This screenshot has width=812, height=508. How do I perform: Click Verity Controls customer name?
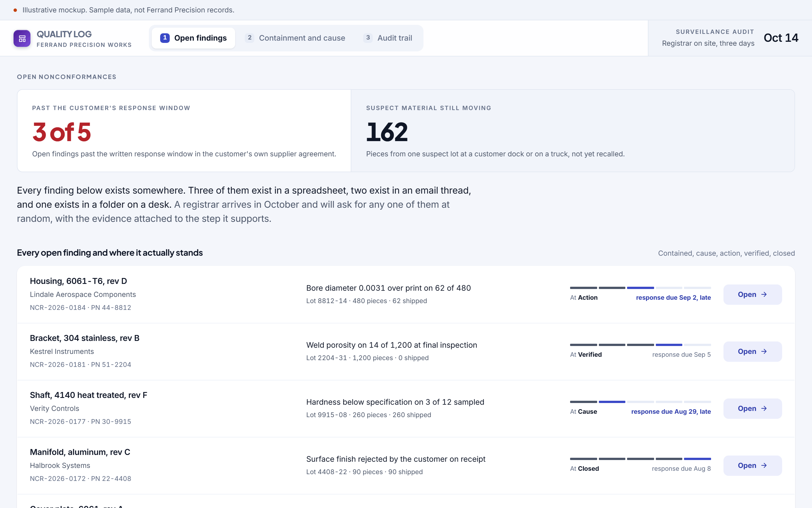(x=54, y=409)
